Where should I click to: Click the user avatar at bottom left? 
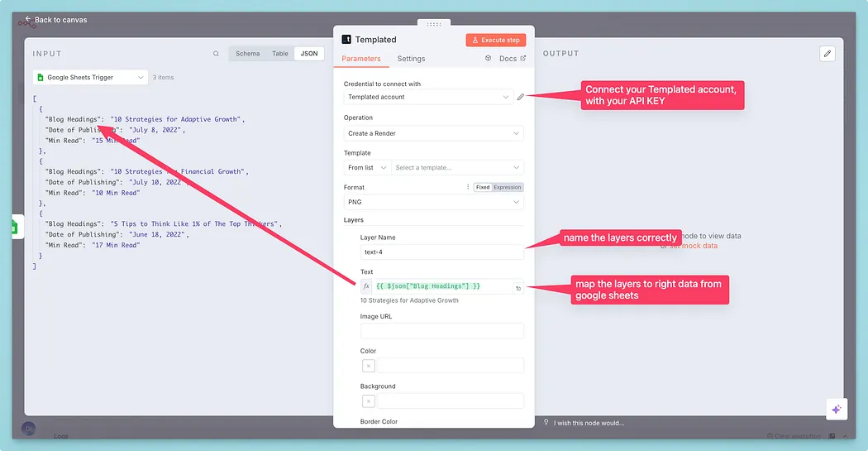click(x=28, y=429)
